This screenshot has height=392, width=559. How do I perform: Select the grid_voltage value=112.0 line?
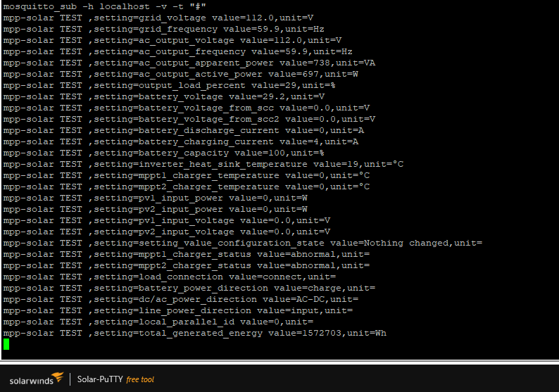[x=158, y=18]
